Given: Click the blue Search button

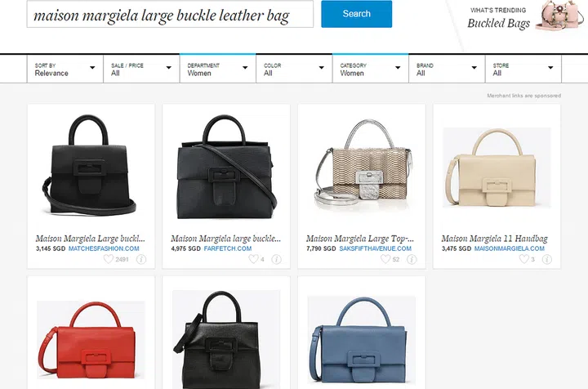Looking at the screenshot, I should 357,14.
